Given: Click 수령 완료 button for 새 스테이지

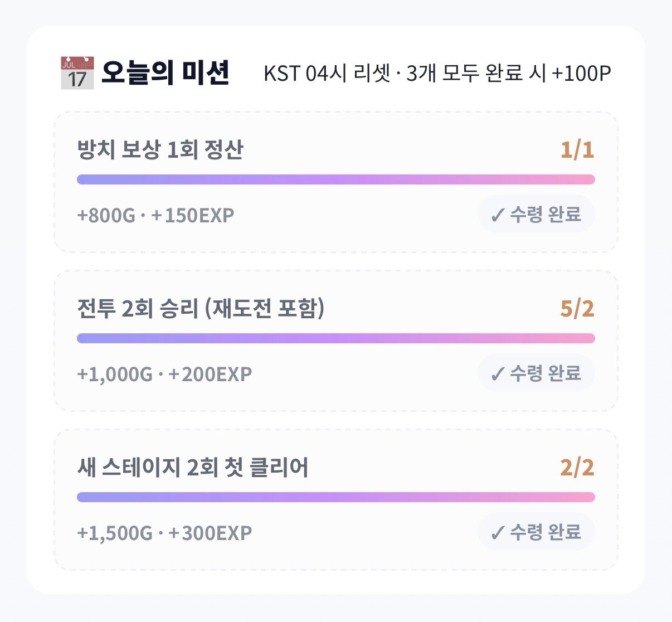Looking at the screenshot, I should coord(537,532).
